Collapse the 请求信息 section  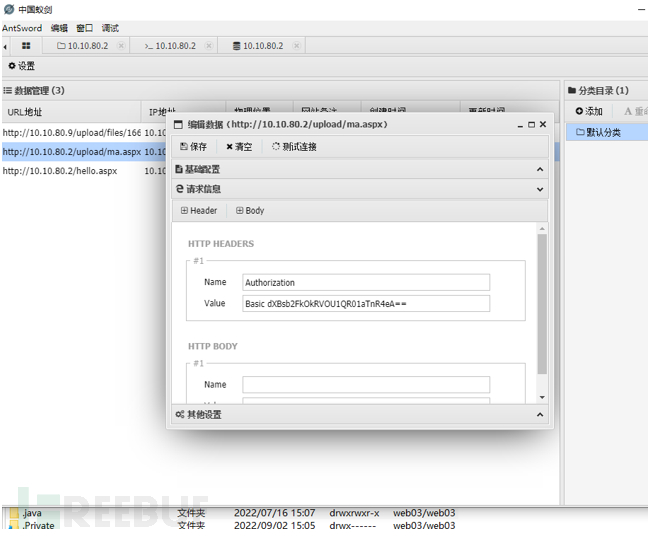pyautogui.click(x=360, y=189)
